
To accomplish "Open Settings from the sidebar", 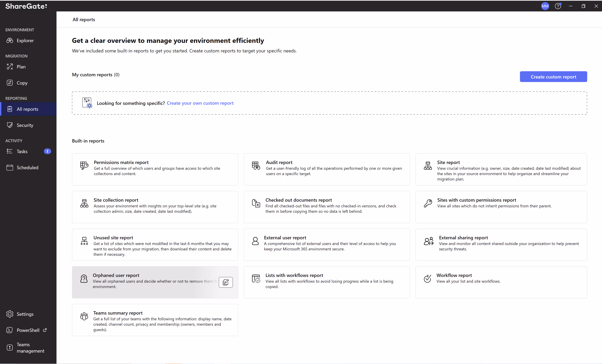I will 25,314.
